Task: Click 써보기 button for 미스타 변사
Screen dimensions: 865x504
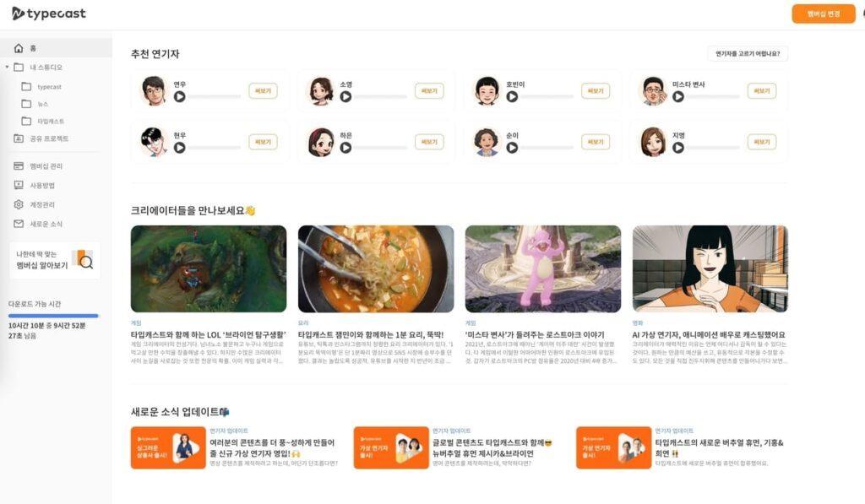Action: (x=762, y=91)
